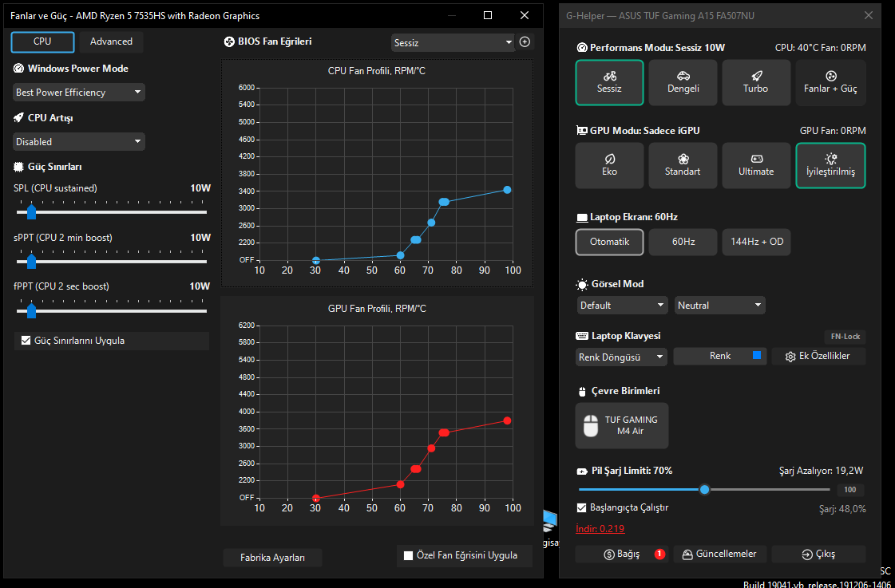
Task: Adjust the Pil Şarj Limiti slider handle
Action: [704, 489]
